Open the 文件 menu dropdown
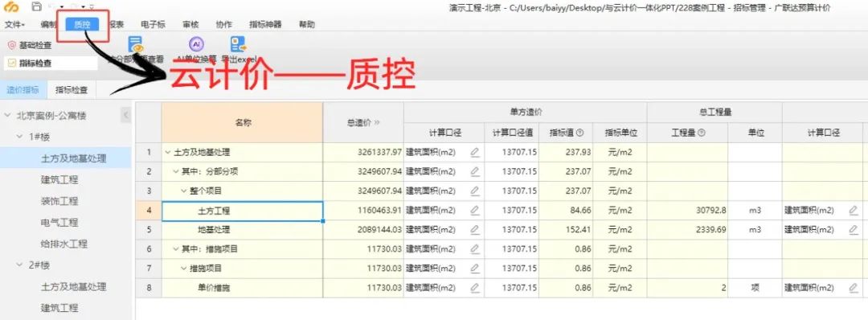Viewport: 868px width, 320px height. [x=15, y=24]
